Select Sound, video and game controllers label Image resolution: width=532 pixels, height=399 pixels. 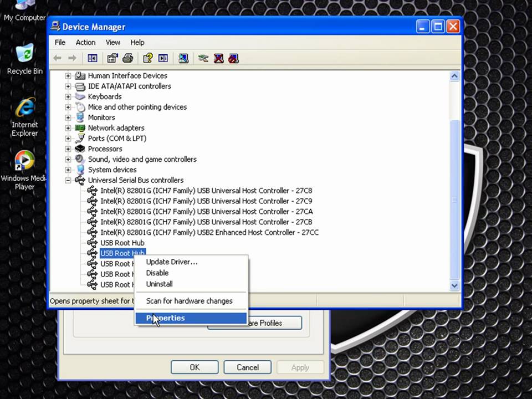tap(142, 159)
